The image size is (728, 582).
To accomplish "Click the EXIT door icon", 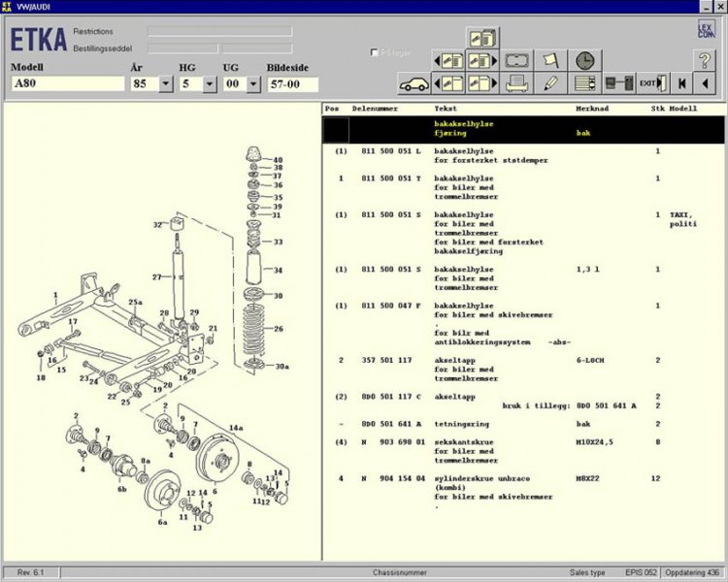I will 653,83.
